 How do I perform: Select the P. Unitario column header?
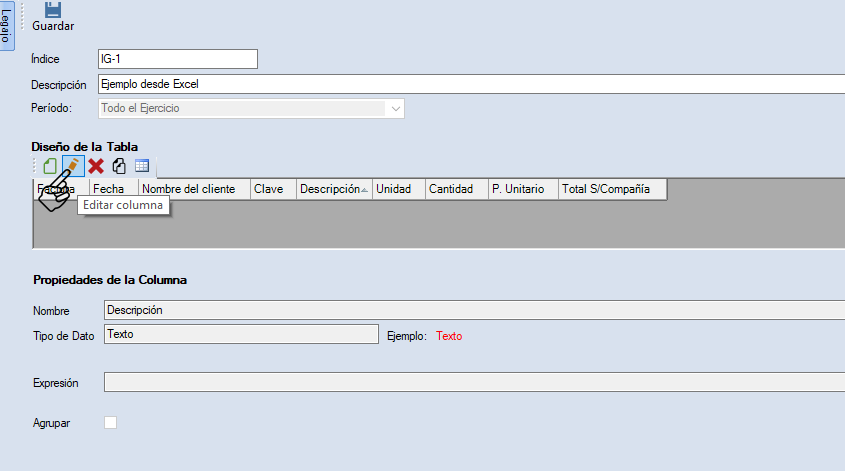522,189
